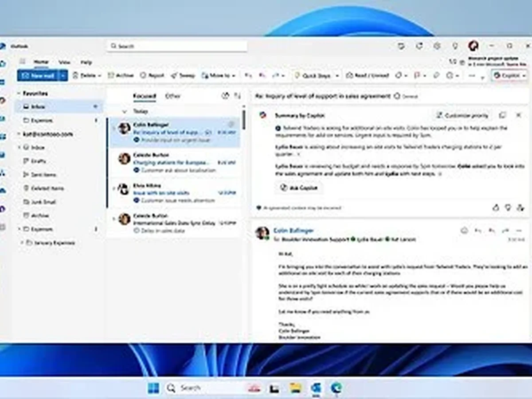Open the Help ribbon tab
Screen dimensions: 532x399
pos(86,62)
